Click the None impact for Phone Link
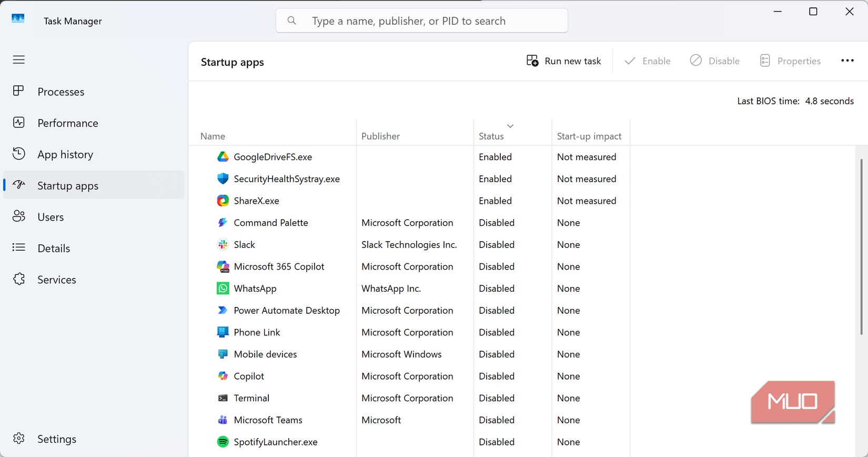This screenshot has width=868, height=457. click(x=569, y=332)
